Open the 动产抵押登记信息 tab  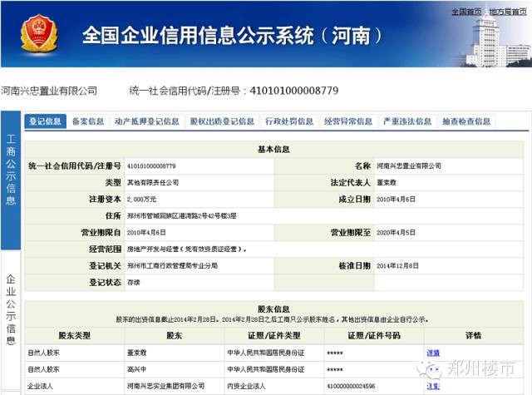coord(146,121)
